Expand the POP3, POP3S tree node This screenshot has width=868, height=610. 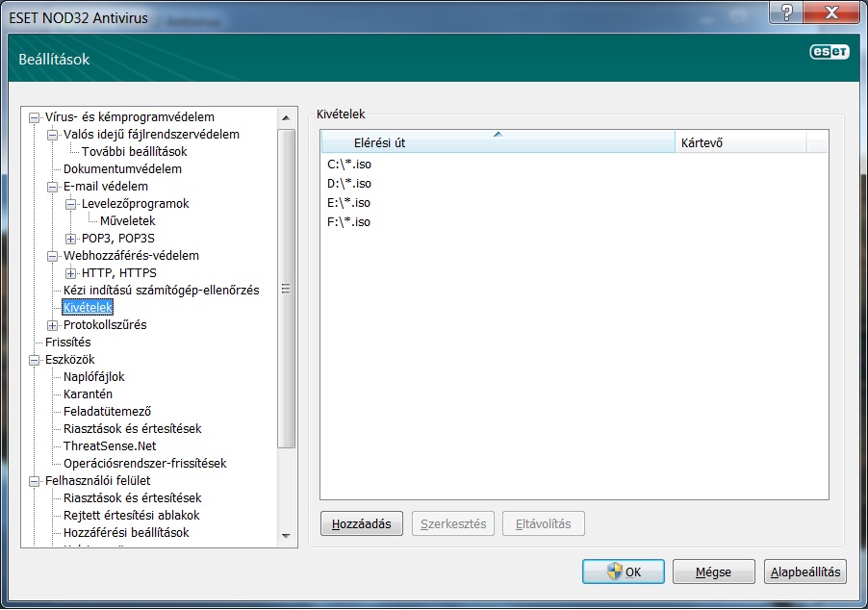click(71, 239)
